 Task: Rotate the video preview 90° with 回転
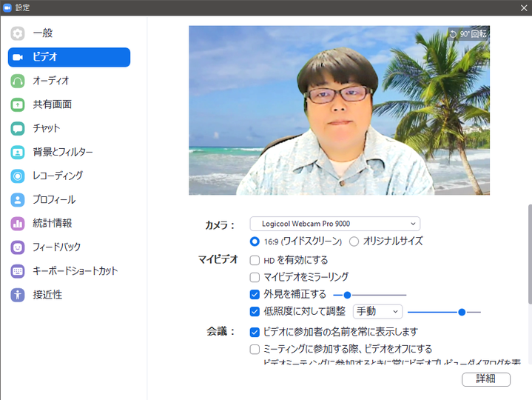click(x=468, y=34)
